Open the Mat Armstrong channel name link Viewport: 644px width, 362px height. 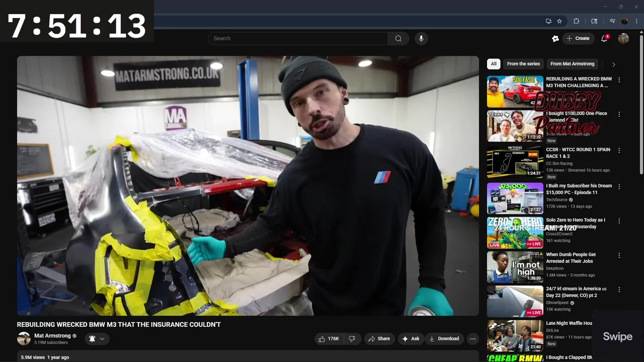(52, 336)
